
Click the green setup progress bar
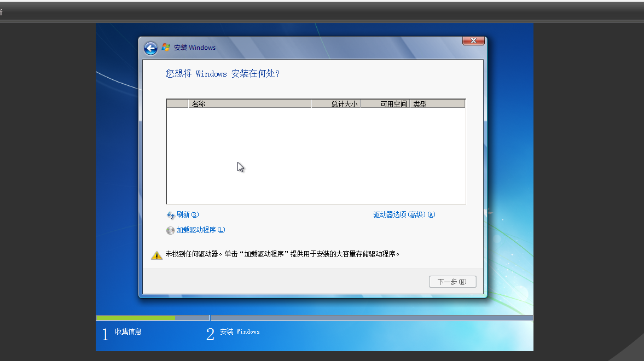(x=136, y=318)
